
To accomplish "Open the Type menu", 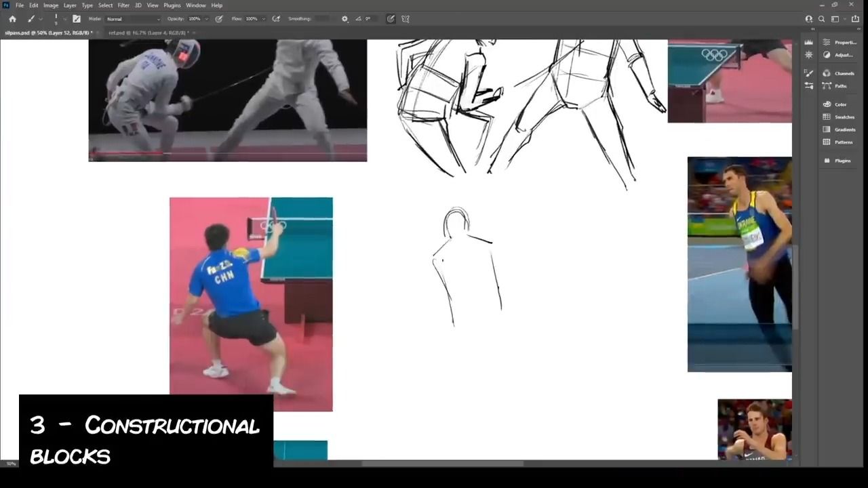I will 87,5.
